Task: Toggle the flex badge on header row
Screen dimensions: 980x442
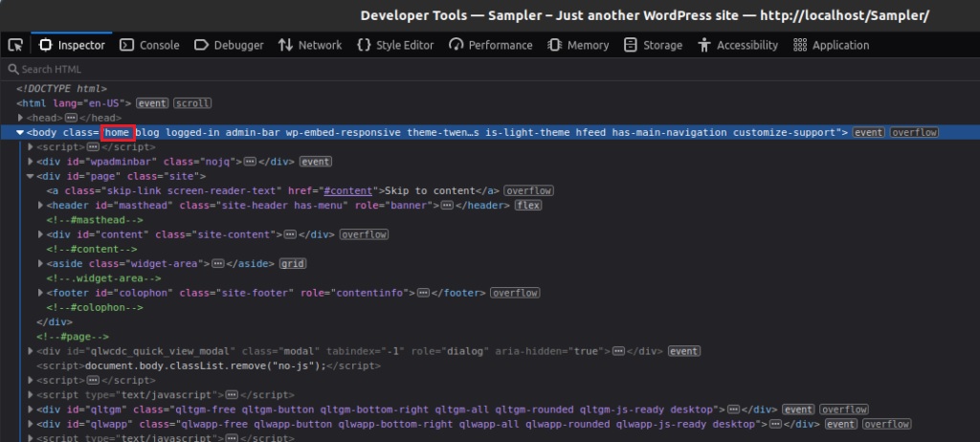Action: tap(528, 205)
